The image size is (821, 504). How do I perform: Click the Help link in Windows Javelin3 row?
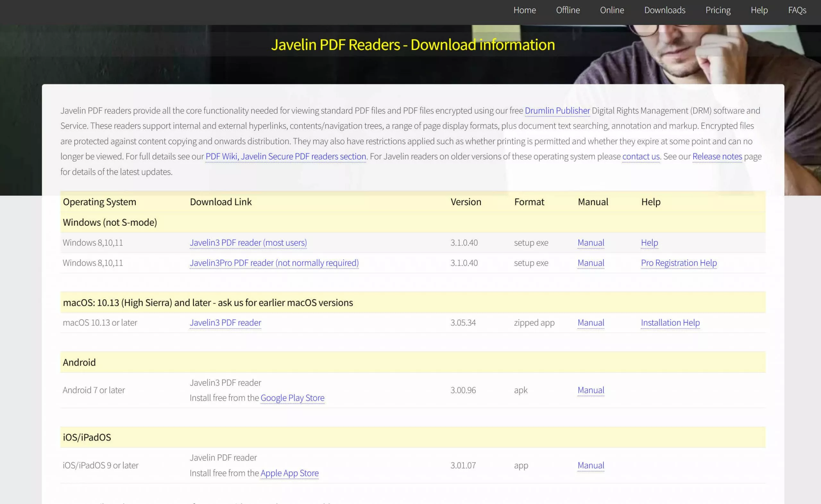click(x=649, y=243)
